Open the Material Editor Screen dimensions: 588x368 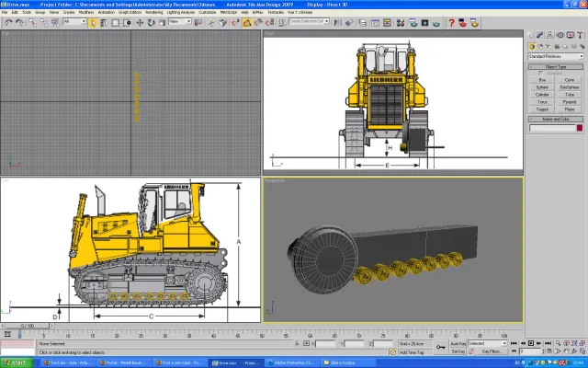[x=401, y=23]
